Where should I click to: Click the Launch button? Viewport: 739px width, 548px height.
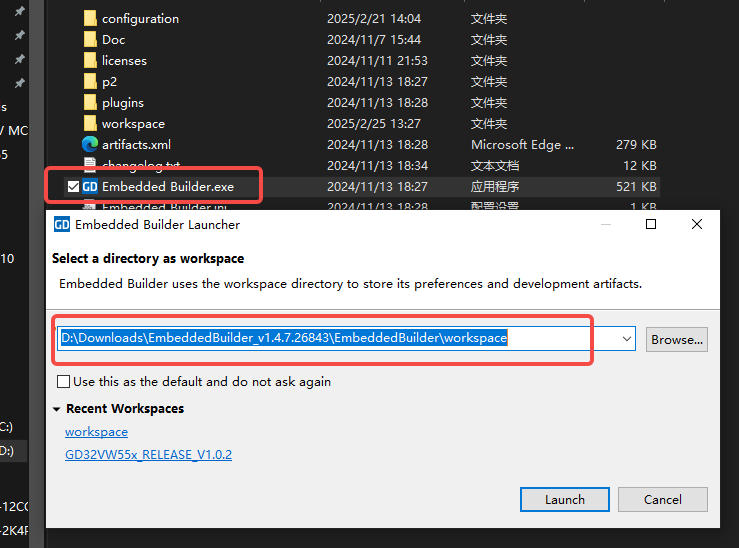pos(564,500)
